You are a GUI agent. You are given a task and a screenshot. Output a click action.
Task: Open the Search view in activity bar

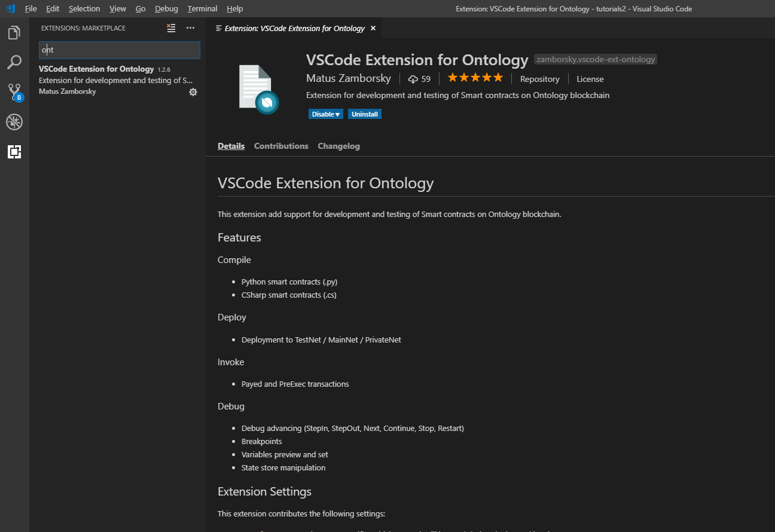(14, 62)
